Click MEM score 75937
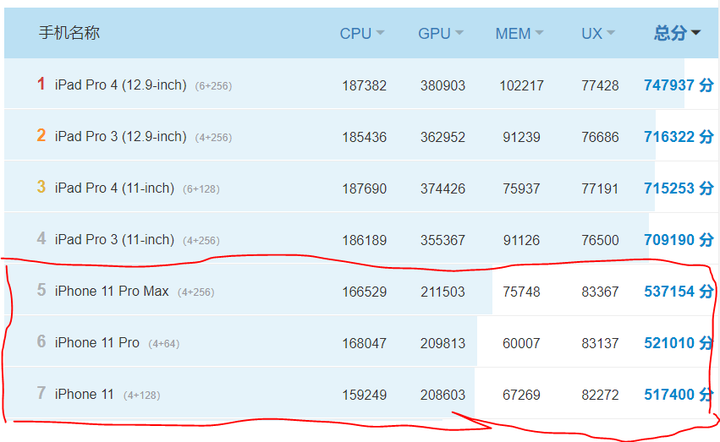 pos(521,189)
